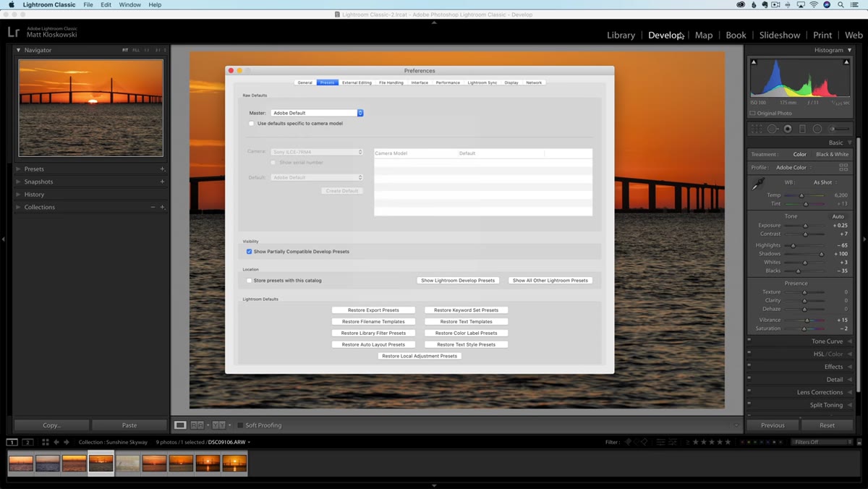Viewport: 868px width, 489px height.
Task: Click Show All Other Lightroom Presets
Action: click(x=550, y=281)
